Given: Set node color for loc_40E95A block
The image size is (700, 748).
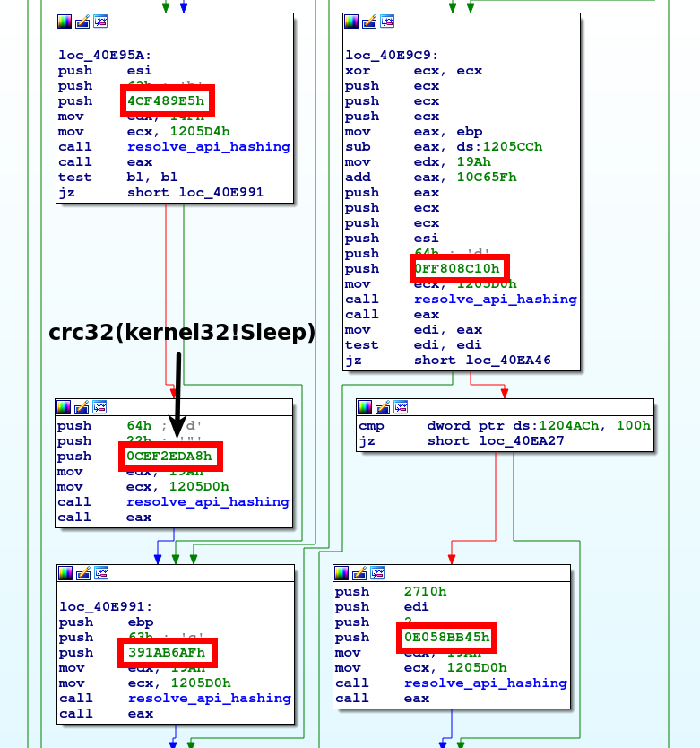Looking at the screenshot, I should (x=65, y=22).
